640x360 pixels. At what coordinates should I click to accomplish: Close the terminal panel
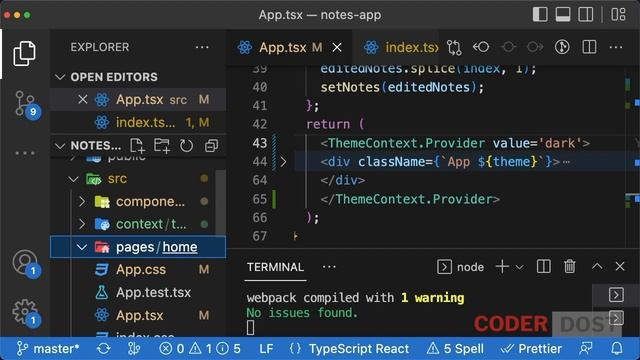pos(620,267)
